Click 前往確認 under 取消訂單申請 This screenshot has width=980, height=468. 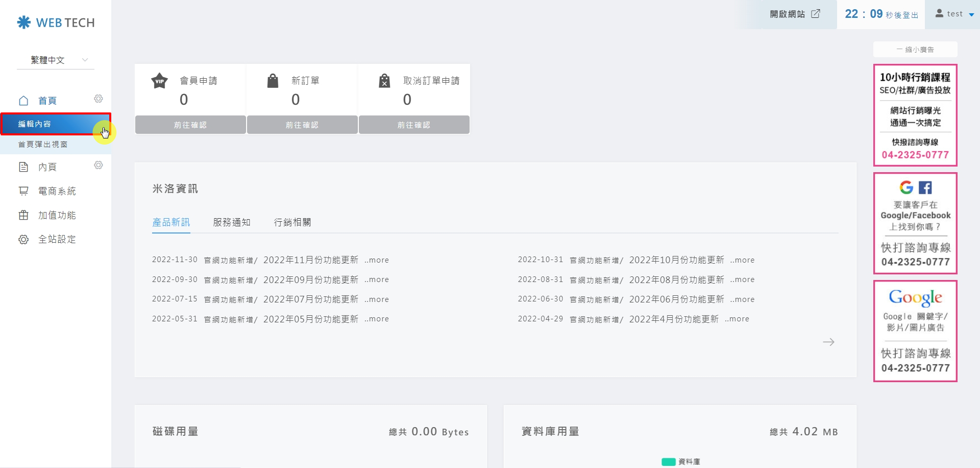pos(414,125)
